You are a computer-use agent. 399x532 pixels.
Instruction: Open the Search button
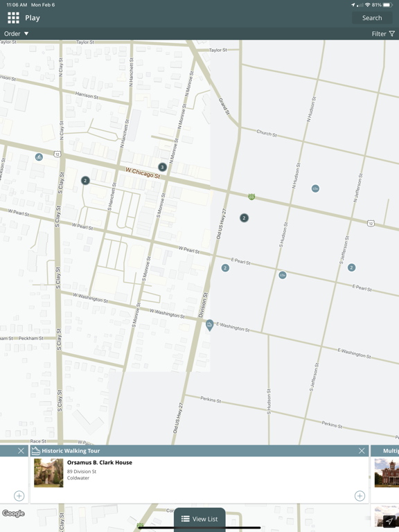click(x=372, y=18)
